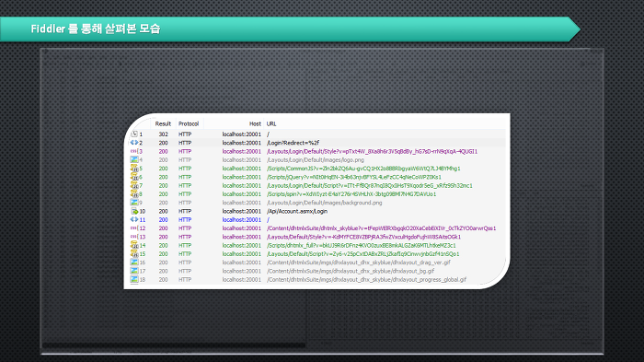
Task: Click the 200 result cell in session 4
Action: [164, 160]
